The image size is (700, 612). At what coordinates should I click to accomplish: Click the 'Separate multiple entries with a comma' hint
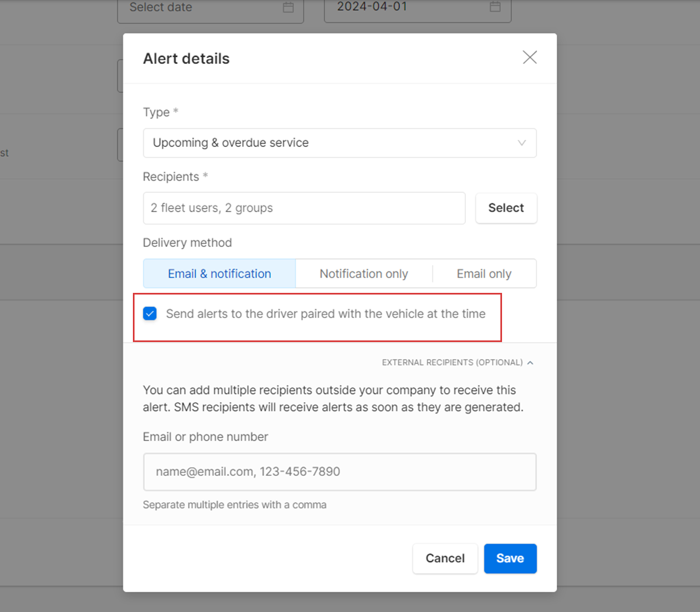235,505
